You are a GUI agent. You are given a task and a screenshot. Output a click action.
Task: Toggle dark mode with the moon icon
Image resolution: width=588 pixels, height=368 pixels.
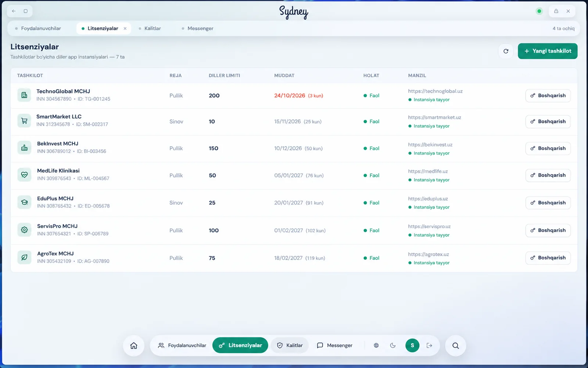tap(393, 346)
